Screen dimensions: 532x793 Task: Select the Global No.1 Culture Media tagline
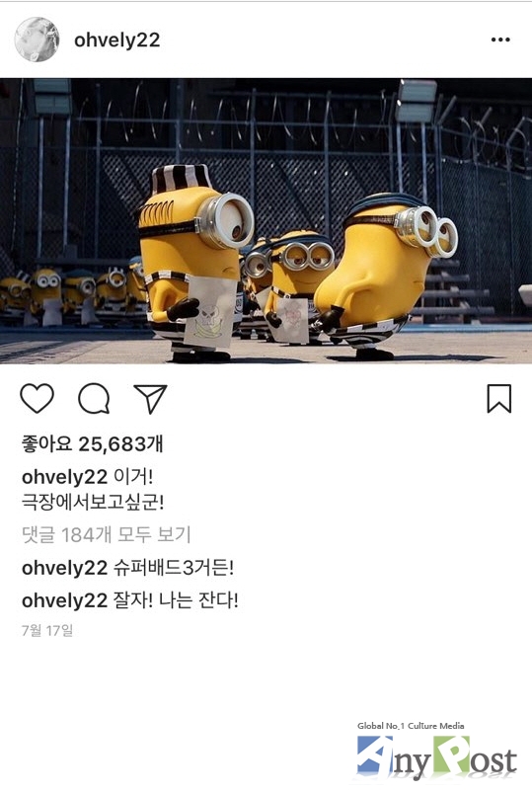[x=411, y=726]
